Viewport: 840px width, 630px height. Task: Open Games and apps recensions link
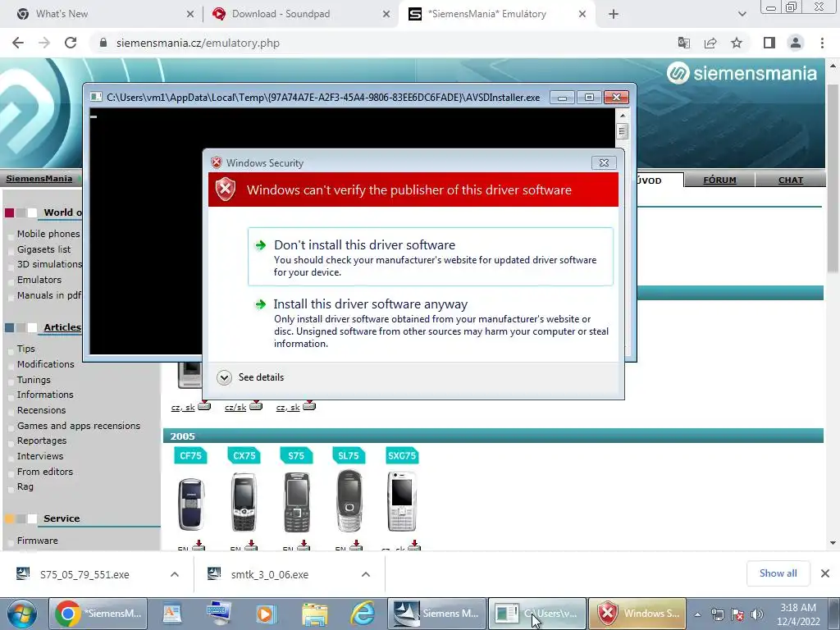[x=79, y=426]
